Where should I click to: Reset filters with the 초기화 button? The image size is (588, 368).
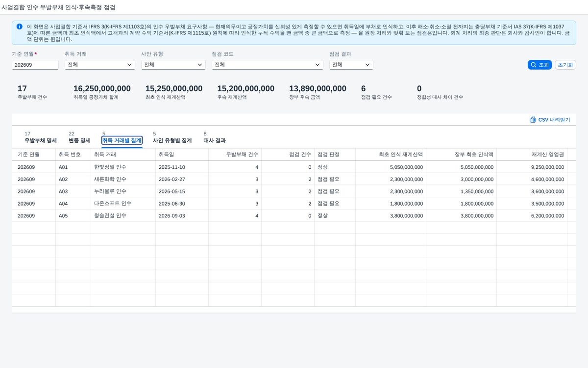565,65
